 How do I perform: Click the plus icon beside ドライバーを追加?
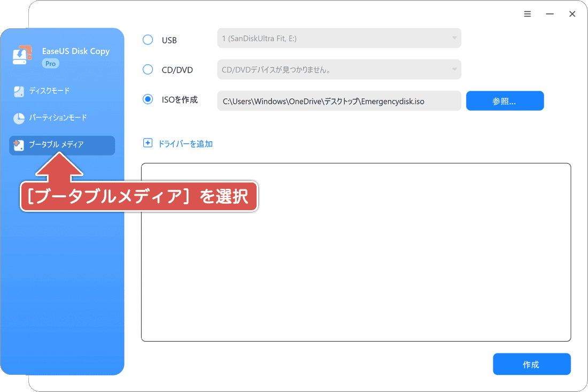pyautogui.click(x=148, y=143)
